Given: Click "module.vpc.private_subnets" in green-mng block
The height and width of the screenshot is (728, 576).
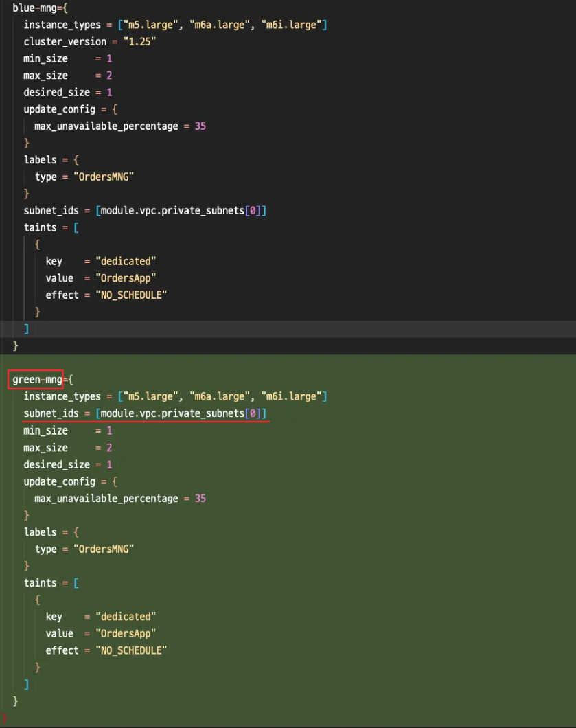Looking at the screenshot, I should point(172,413).
